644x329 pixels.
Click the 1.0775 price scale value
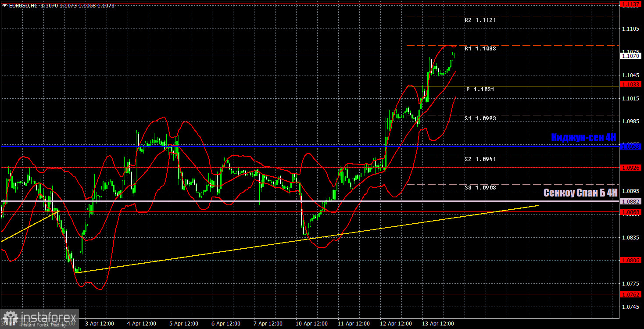click(x=630, y=284)
